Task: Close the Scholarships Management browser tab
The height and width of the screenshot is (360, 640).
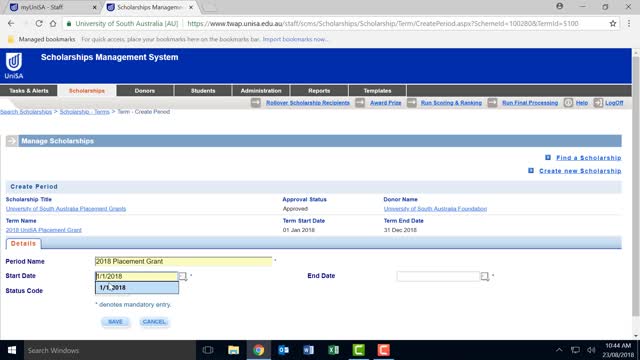Action: pyautogui.click(x=191, y=7)
